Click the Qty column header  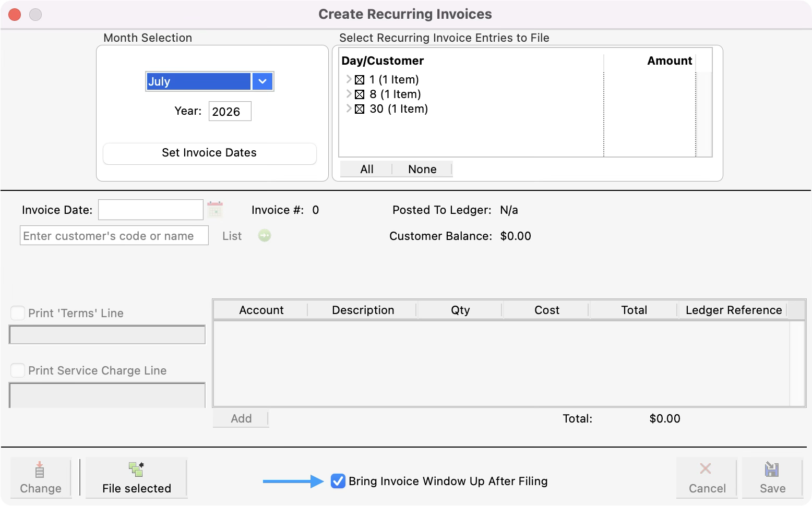460,310
